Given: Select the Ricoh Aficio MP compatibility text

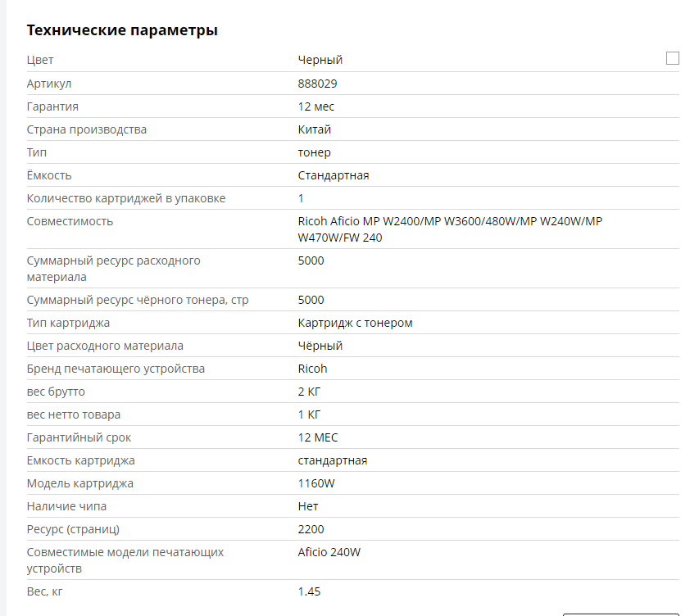Looking at the screenshot, I should click(x=450, y=229).
